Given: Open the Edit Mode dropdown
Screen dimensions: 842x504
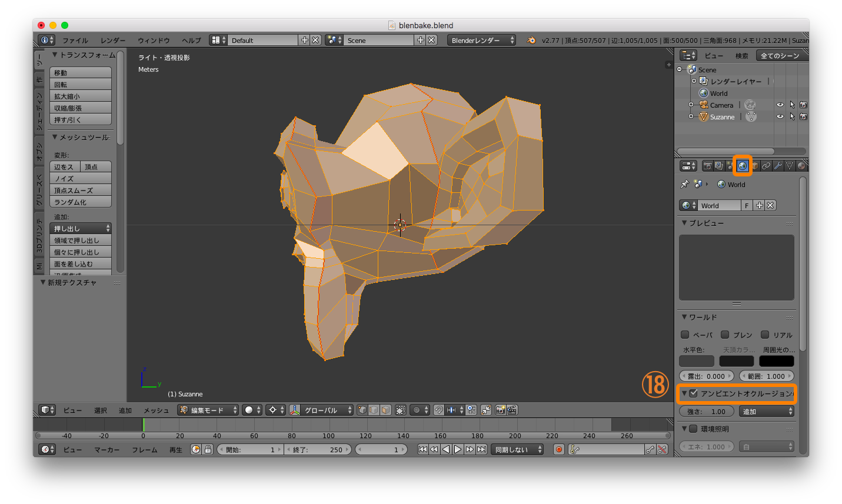Looking at the screenshot, I should tap(208, 410).
